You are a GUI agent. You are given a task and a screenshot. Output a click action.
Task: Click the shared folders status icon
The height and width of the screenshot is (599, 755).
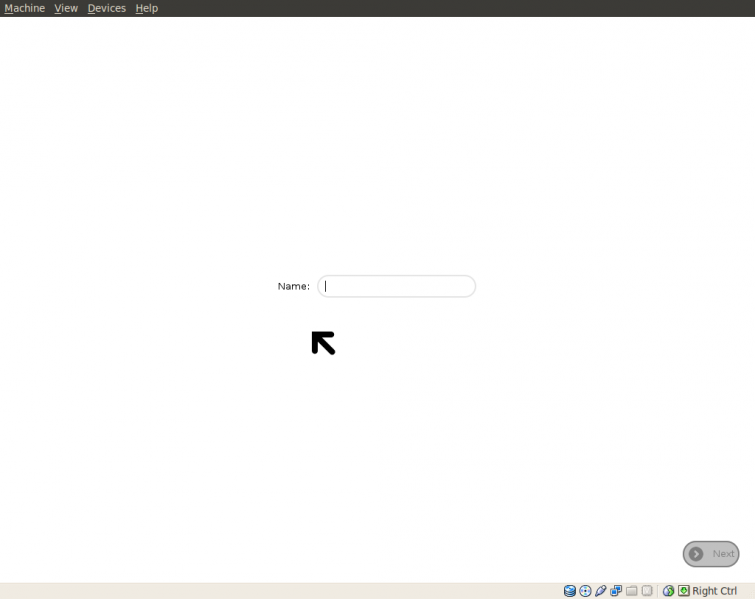(631, 591)
